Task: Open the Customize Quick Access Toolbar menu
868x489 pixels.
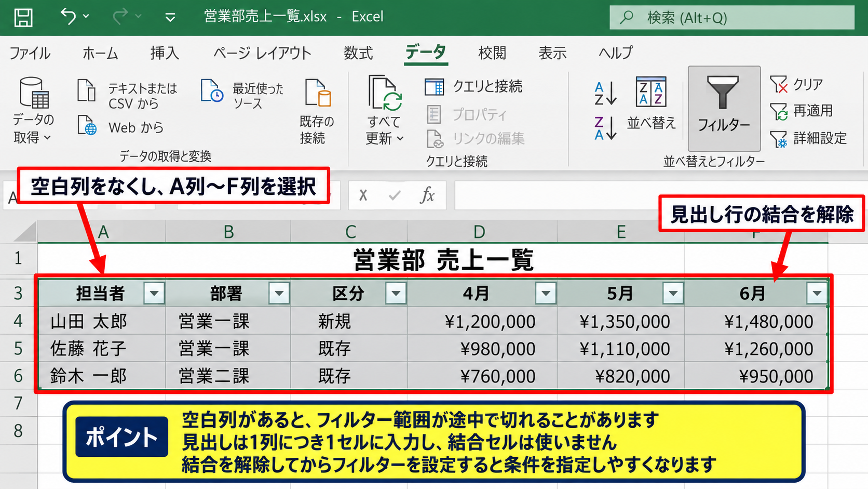Action: click(x=170, y=18)
